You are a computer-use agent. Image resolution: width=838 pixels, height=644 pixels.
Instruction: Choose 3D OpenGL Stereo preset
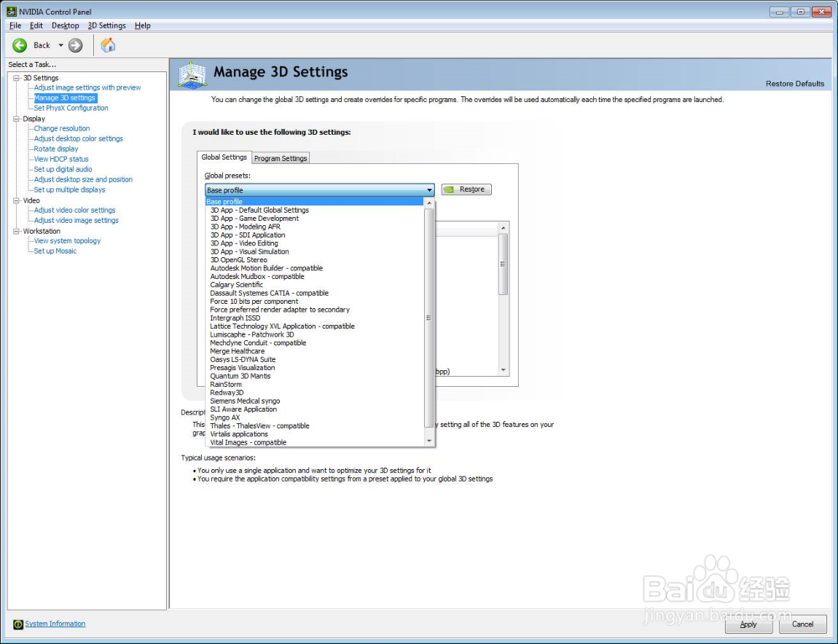238,260
